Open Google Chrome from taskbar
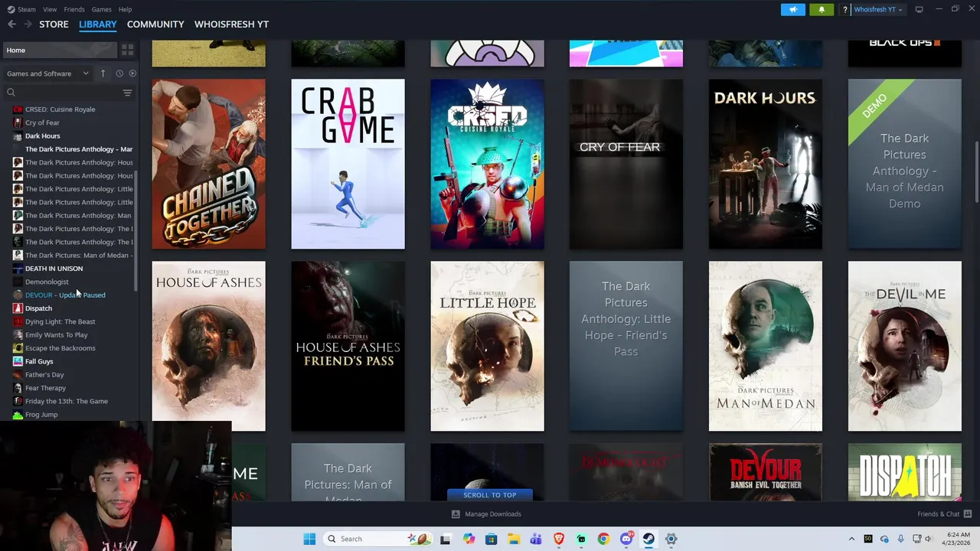 coord(603,539)
